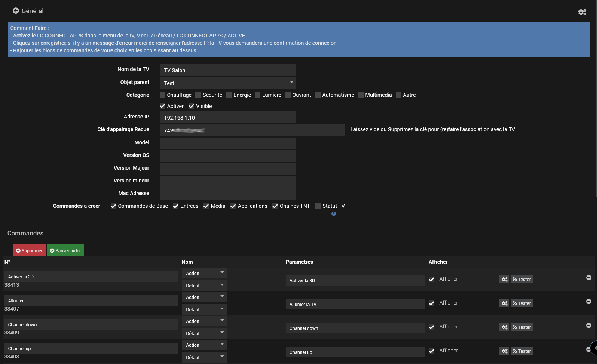Screen dimensions: 597x364
Task: Delete the Allumer command with minus icon
Action: [588, 302]
